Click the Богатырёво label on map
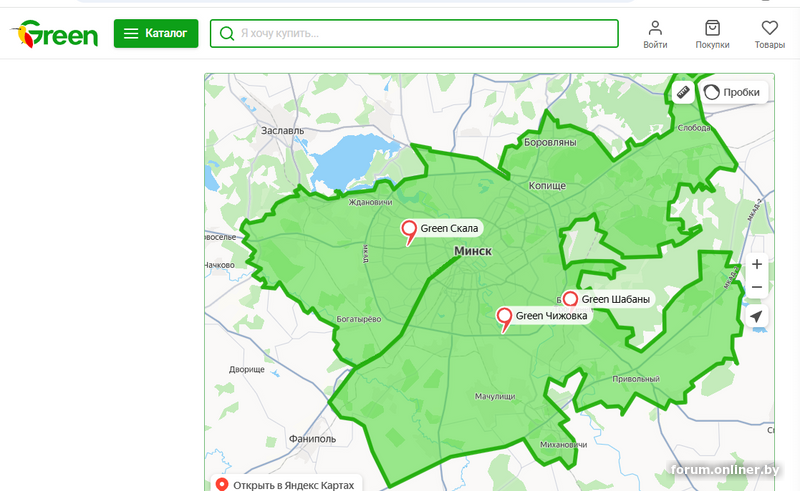The image size is (800, 491). (x=359, y=319)
